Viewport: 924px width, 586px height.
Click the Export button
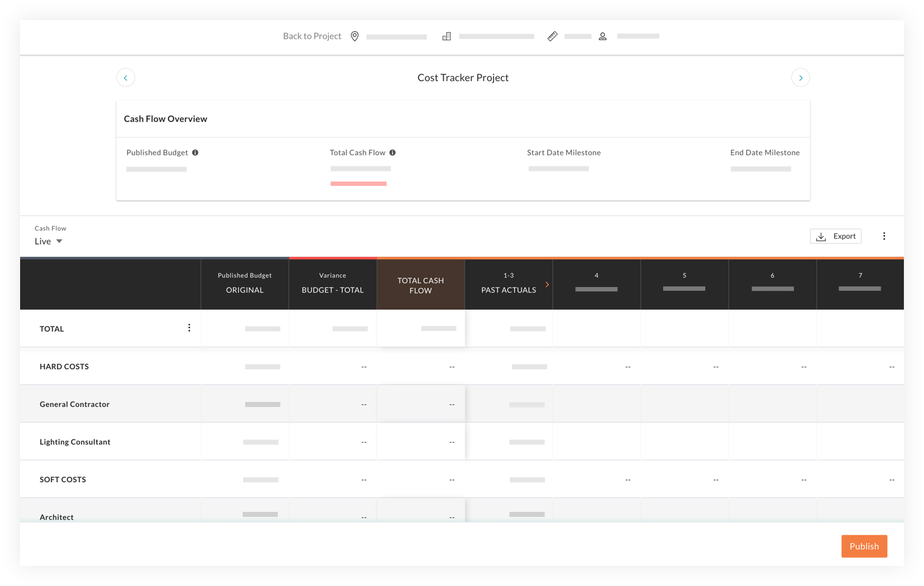(835, 236)
